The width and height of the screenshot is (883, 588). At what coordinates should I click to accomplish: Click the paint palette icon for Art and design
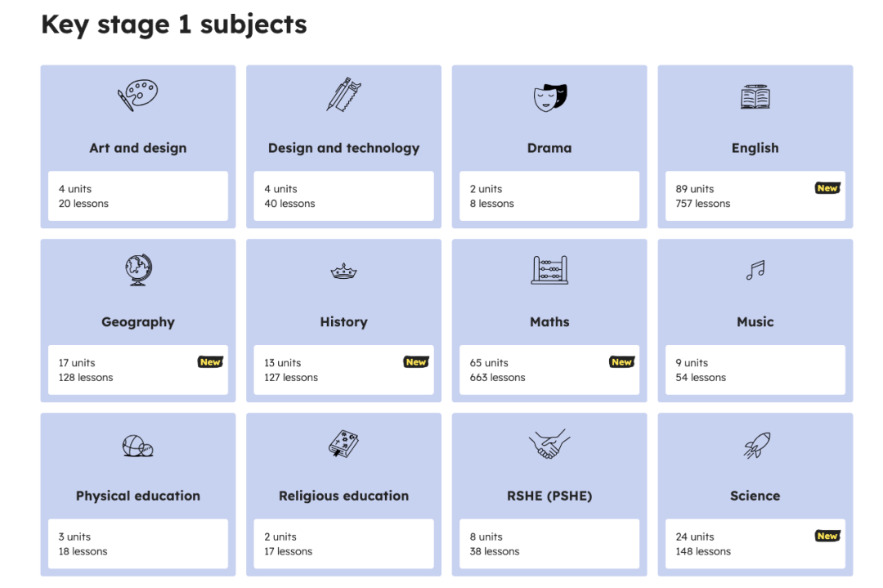[x=138, y=95]
